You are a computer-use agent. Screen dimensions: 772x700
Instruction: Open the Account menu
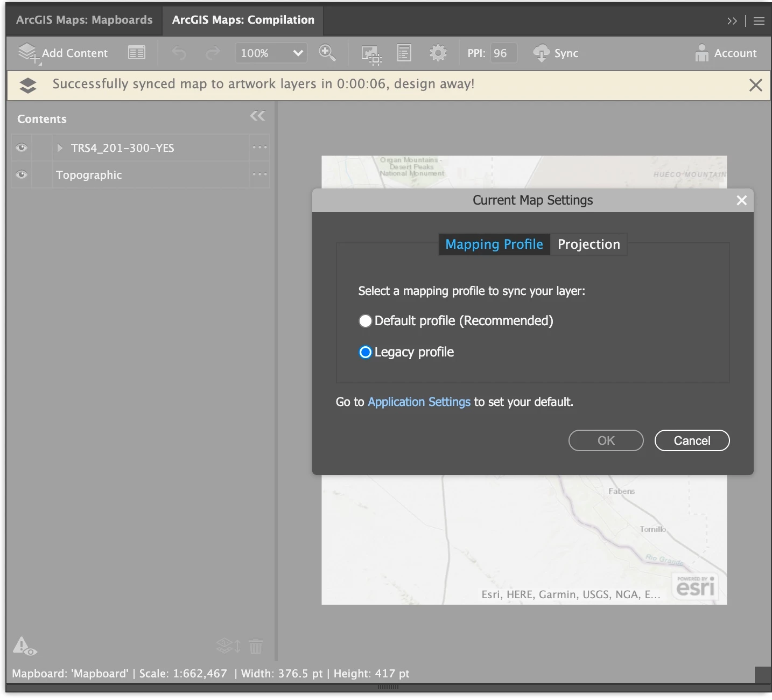coord(726,53)
